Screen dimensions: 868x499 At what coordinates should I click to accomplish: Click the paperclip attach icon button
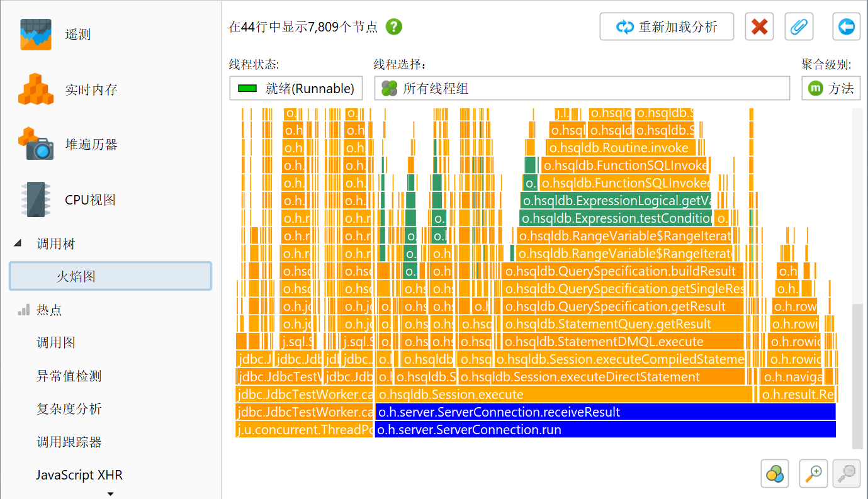pos(799,27)
